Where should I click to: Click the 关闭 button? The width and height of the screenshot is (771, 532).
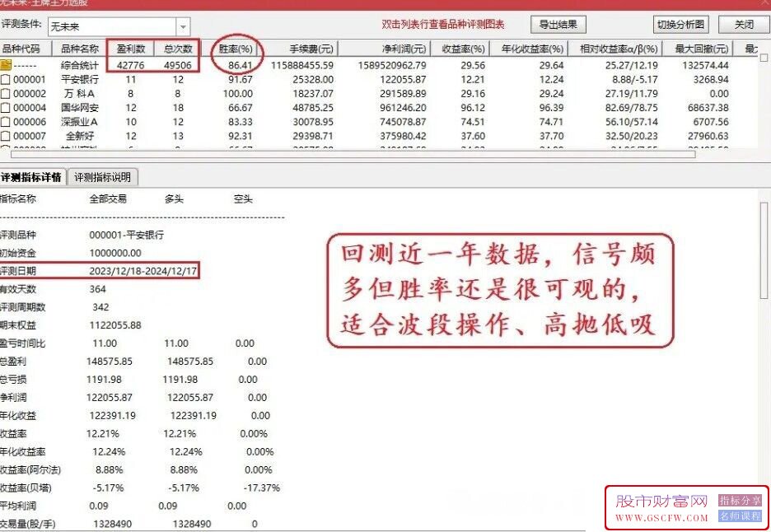point(744,25)
